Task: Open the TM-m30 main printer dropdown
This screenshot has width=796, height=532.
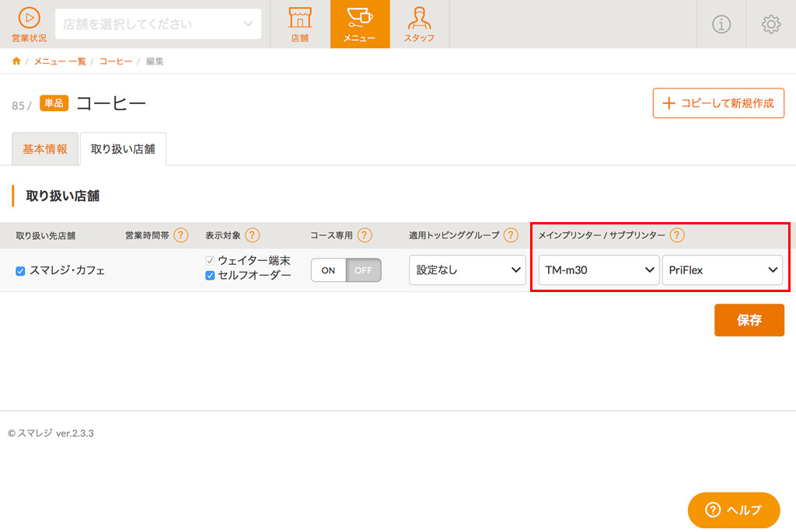Action: point(598,270)
